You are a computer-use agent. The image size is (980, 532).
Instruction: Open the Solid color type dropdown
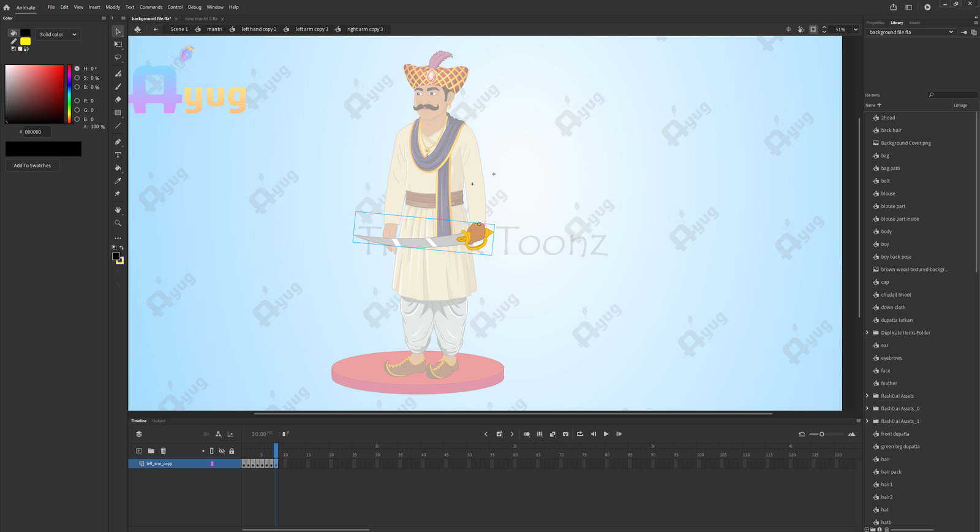(58, 34)
